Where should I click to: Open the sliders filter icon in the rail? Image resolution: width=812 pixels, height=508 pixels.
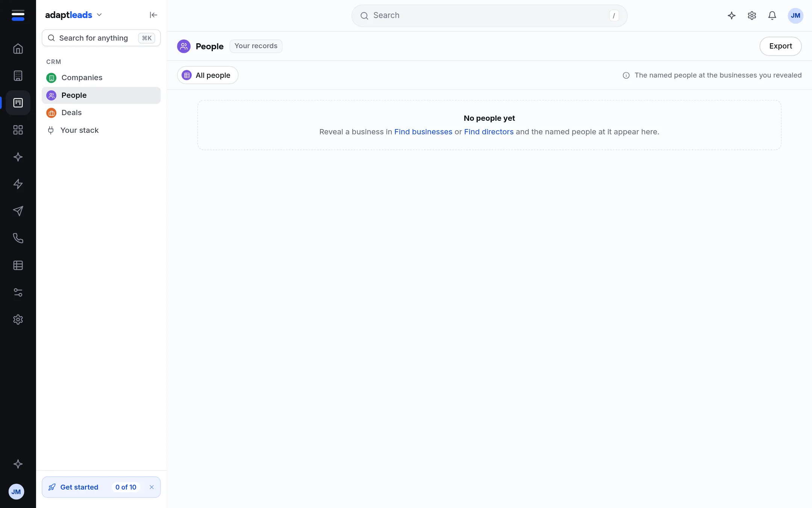pyautogui.click(x=18, y=292)
